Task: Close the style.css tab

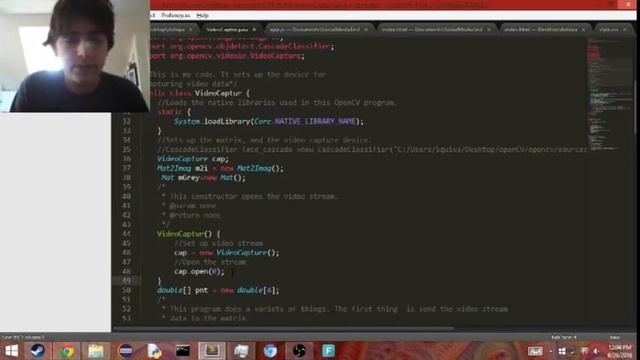Action: pos(625,29)
